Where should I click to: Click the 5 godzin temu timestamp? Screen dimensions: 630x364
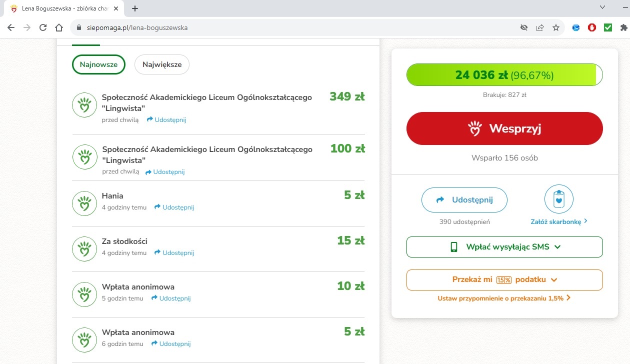[122, 298]
